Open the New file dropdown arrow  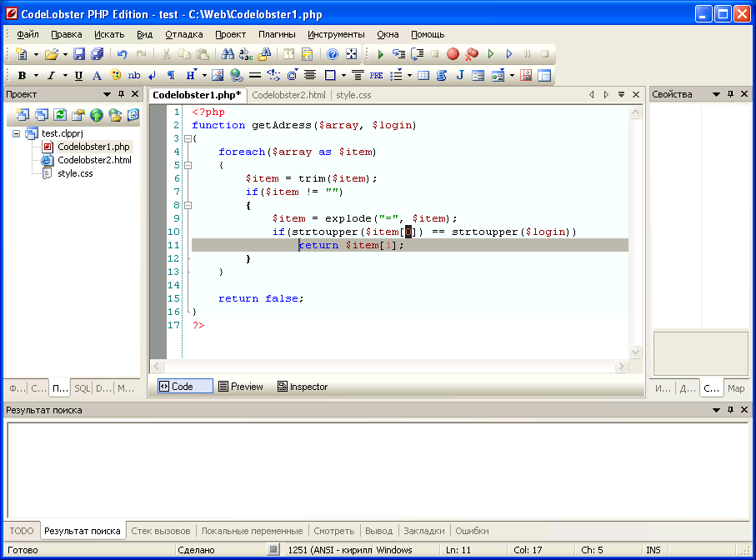[x=36, y=54]
